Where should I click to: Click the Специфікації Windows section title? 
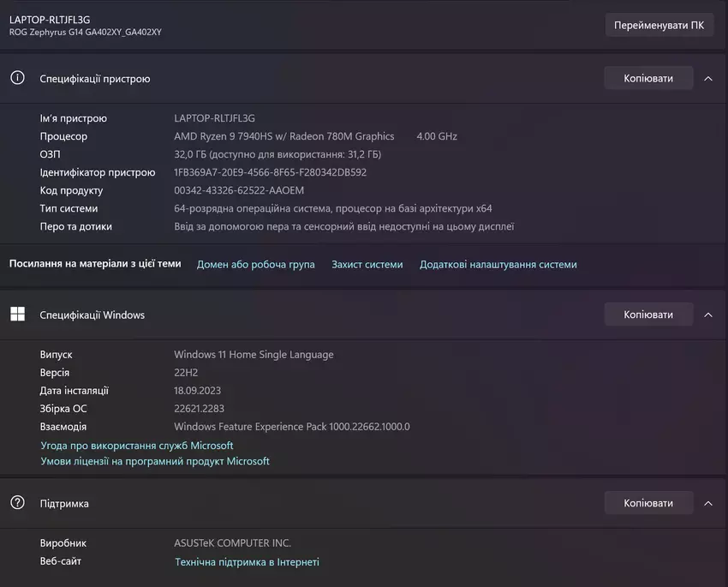click(x=92, y=315)
